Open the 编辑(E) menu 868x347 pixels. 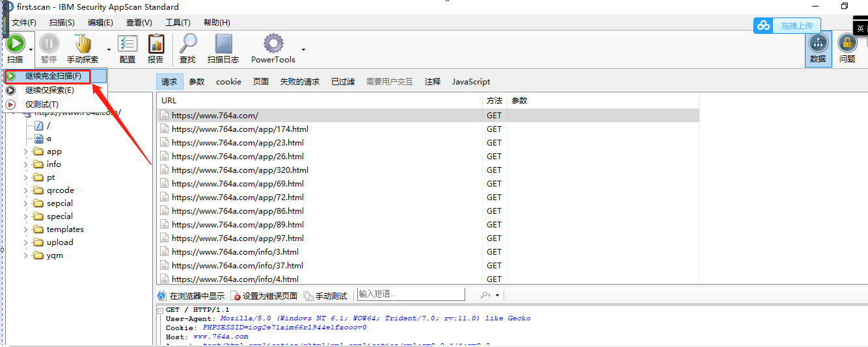coord(100,23)
